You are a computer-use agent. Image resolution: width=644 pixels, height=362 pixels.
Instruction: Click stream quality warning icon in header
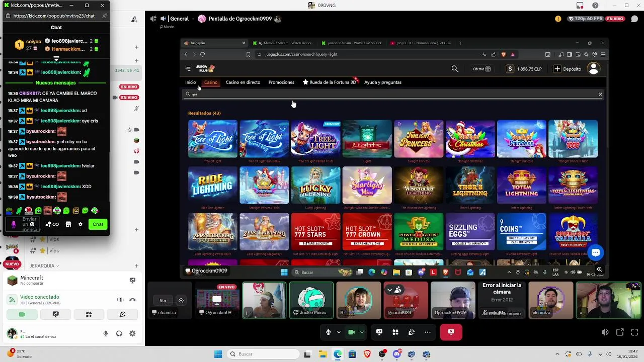point(558,19)
